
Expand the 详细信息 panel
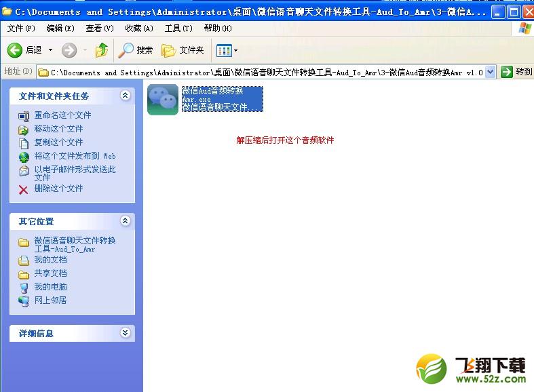tap(125, 333)
